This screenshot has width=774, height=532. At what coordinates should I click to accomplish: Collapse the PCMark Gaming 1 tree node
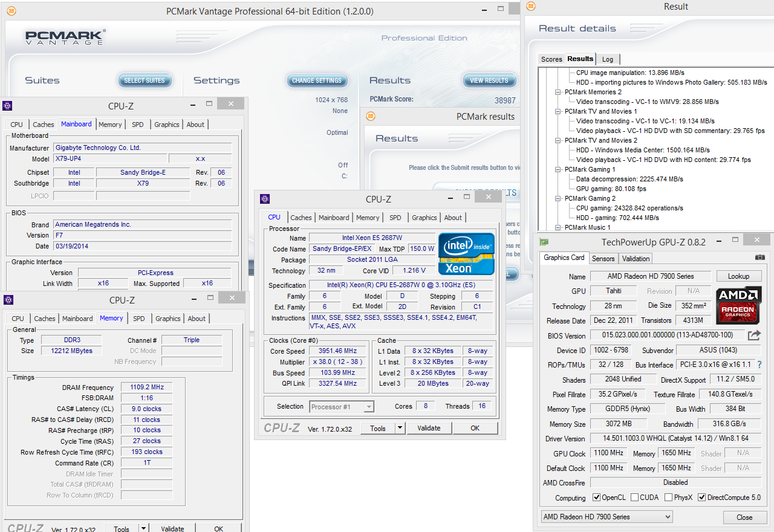[559, 169]
